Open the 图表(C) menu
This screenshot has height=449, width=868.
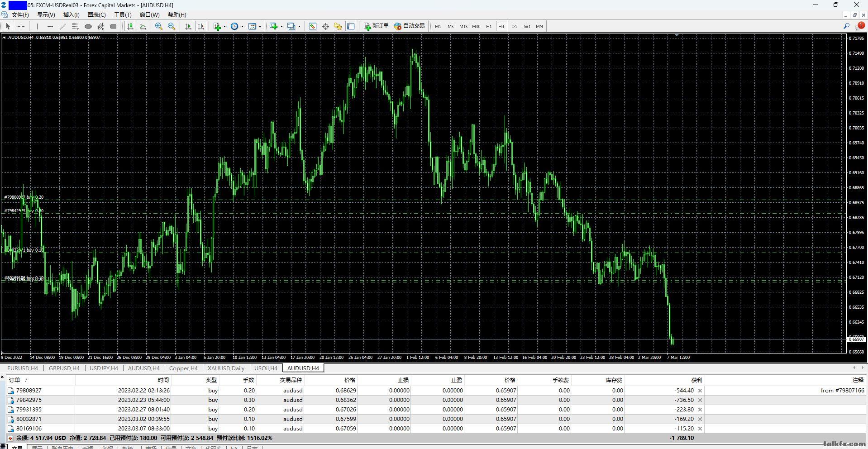[x=96, y=14]
